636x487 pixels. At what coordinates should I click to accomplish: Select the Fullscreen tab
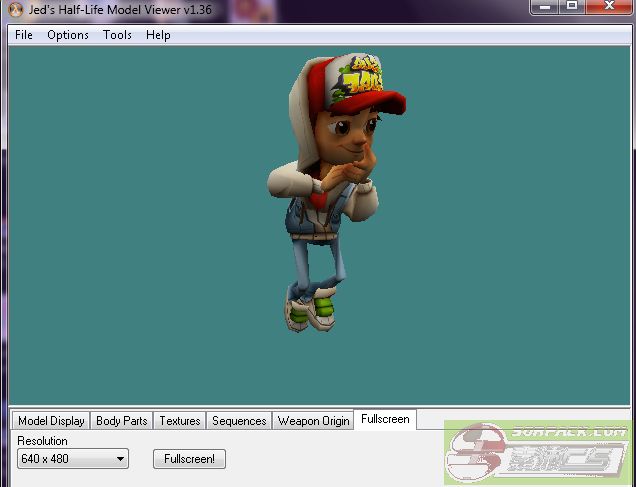[x=385, y=419]
